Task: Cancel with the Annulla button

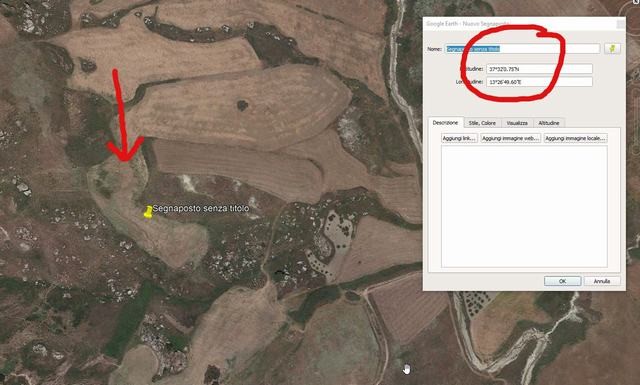Action: 602,281
